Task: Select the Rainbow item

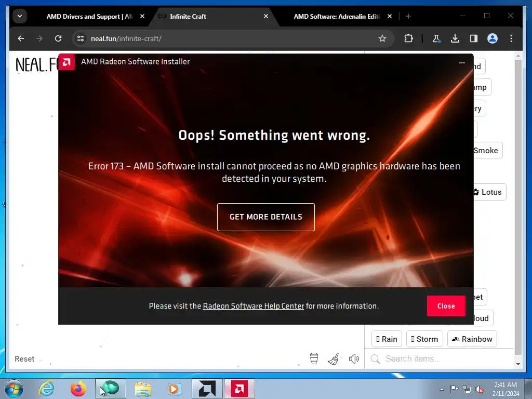Action: pos(472,339)
